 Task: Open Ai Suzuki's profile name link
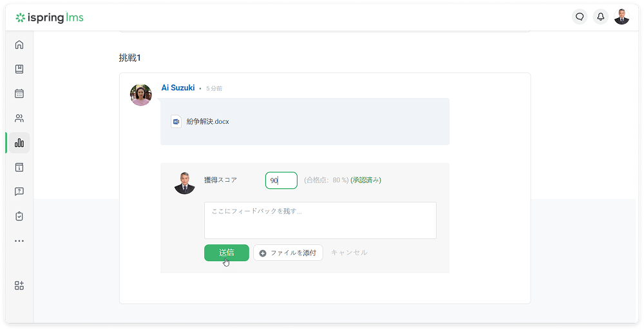tap(178, 88)
